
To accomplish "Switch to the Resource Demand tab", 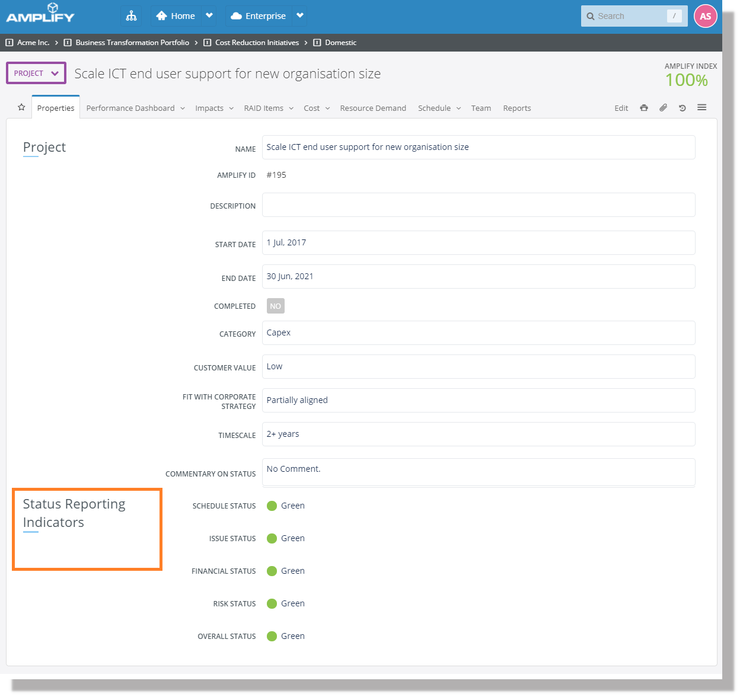I will click(373, 108).
